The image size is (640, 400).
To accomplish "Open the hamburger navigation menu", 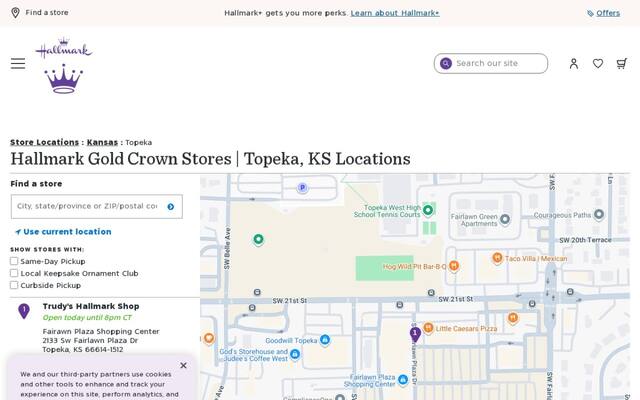I will click(18, 63).
